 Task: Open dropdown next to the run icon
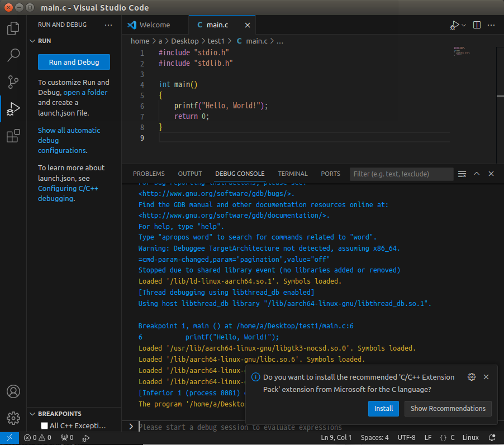pyautogui.click(x=464, y=25)
